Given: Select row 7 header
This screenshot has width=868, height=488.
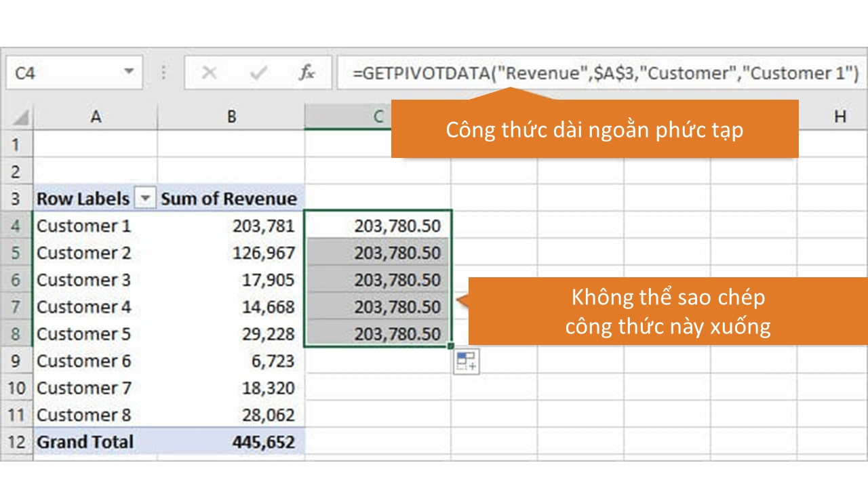Looking at the screenshot, I should pyautogui.click(x=16, y=307).
